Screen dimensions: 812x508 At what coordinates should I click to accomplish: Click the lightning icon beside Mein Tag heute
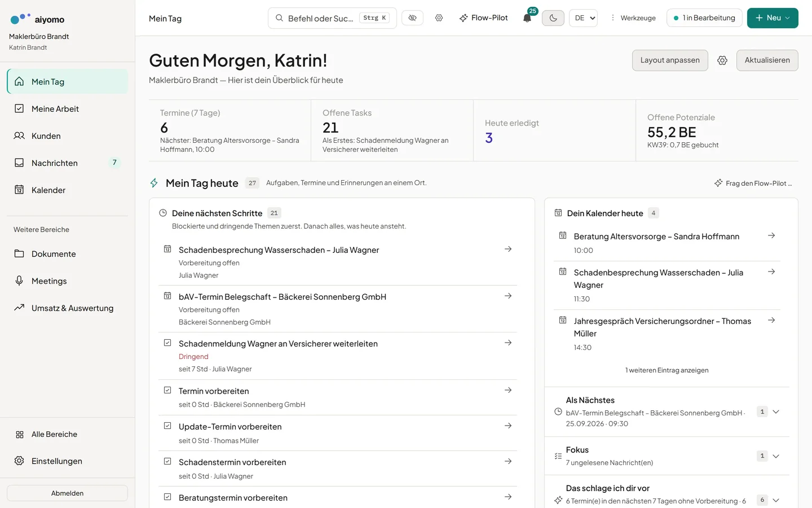154,183
